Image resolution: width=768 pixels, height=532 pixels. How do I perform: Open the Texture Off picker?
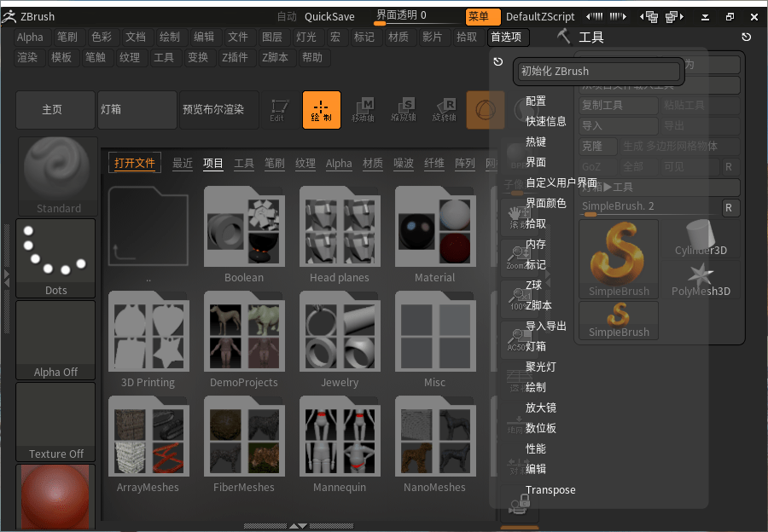coord(55,421)
